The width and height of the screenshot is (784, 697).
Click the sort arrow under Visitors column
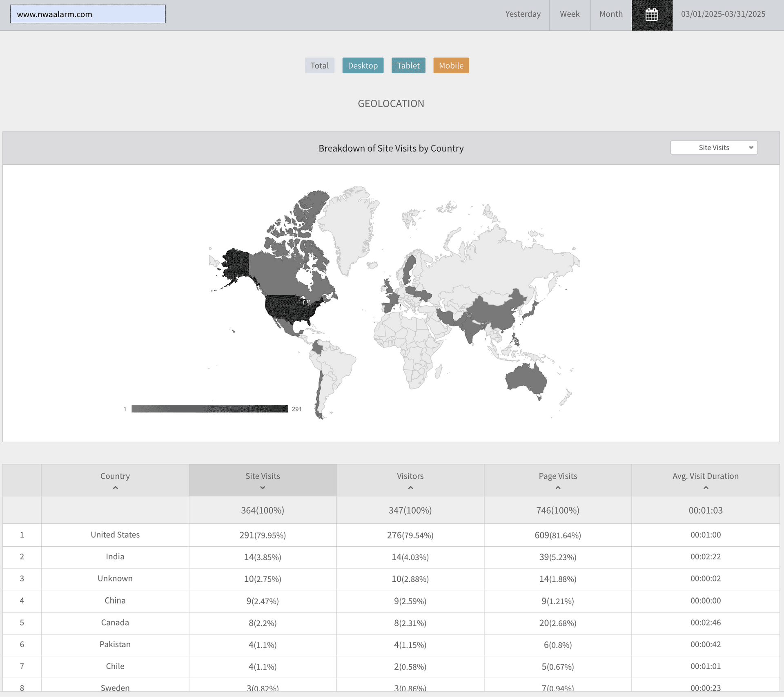pyautogui.click(x=410, y=488)
